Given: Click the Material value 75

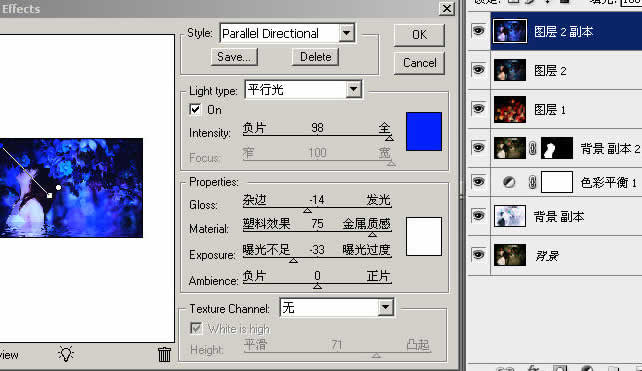Looking at the screenshot, I should 317,224.
